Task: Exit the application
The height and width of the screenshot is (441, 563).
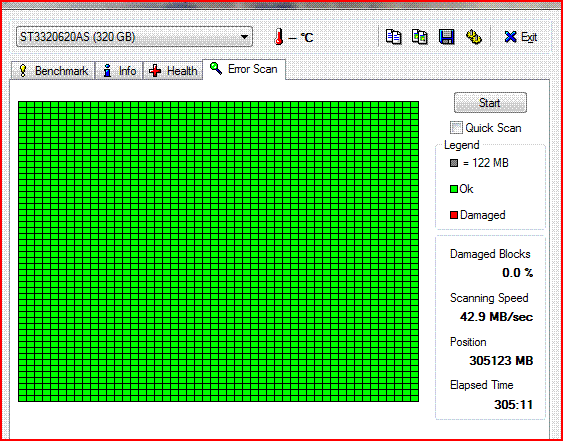Action: click(520, 37)
